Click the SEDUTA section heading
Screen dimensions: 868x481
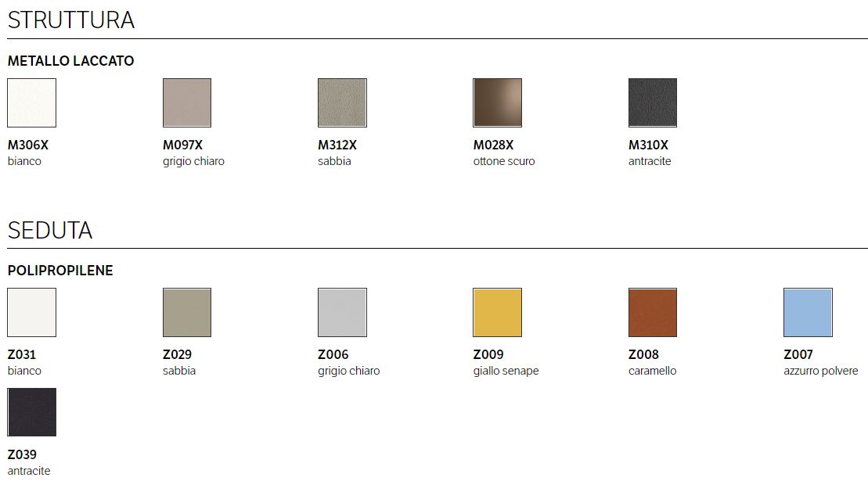pos(49,230)
